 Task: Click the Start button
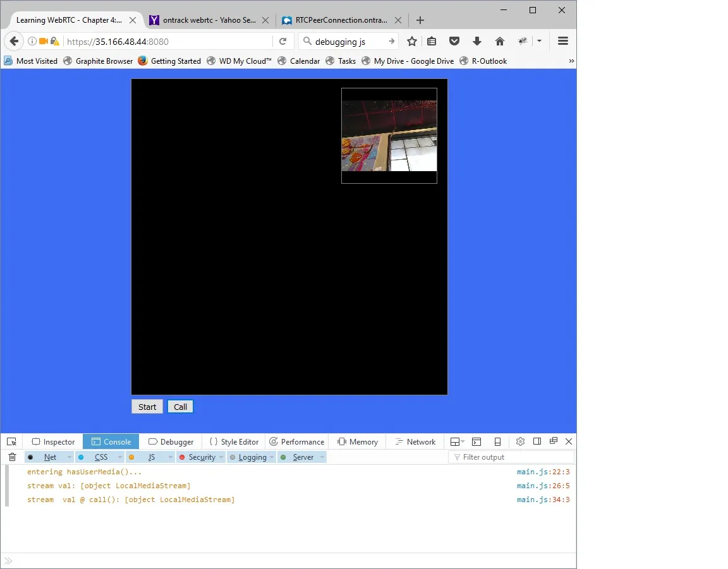point(147,407)
